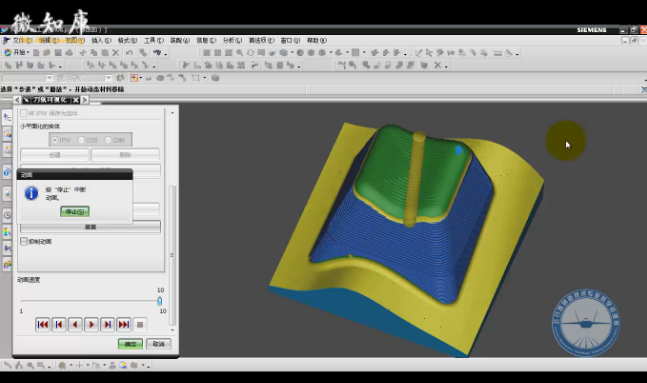Click the next operation playback button
Screen dimensions: 647x383
click(x=107, y=325)
